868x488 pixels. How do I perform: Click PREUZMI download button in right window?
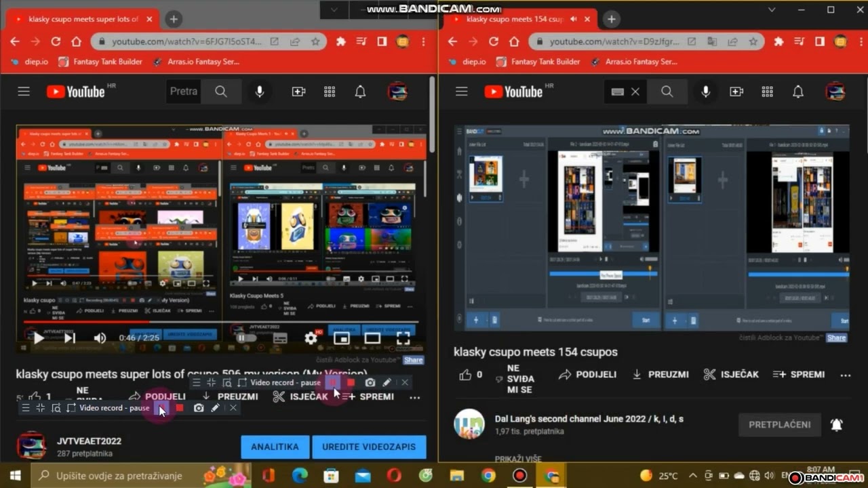[660, 374]
